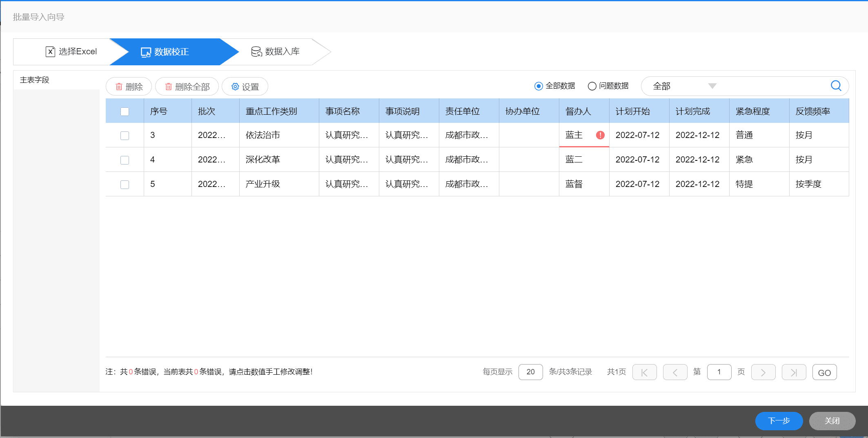Image resolution: width=868 pixels, height=438 pixels.
Task: Click the 协办单位 column header
Action: pyautogui.click(x=529, y=111)
